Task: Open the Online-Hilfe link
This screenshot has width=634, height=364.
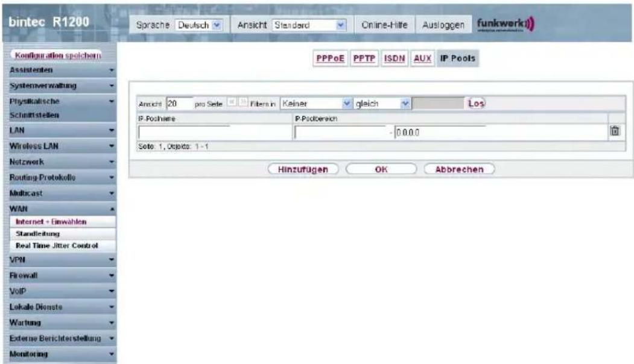Action: [384, 25]
